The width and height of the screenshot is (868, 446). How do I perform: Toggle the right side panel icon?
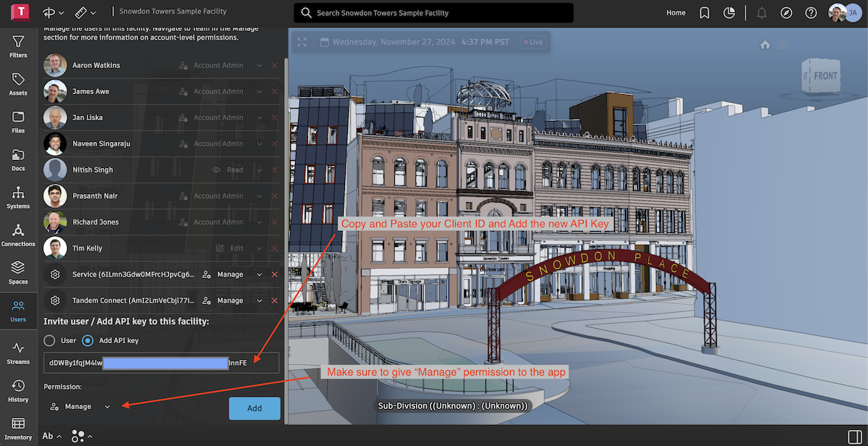(x=854, y=436)
